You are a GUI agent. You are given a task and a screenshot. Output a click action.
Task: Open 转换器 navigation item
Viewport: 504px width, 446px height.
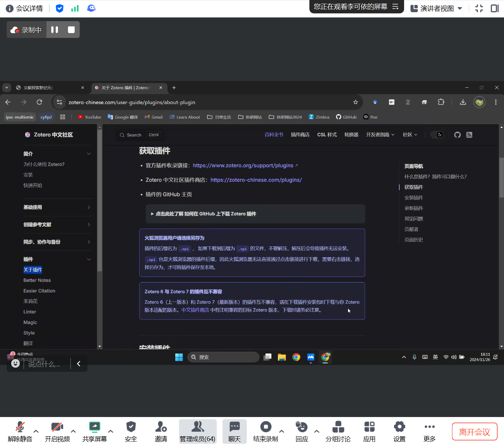point(351,135)
